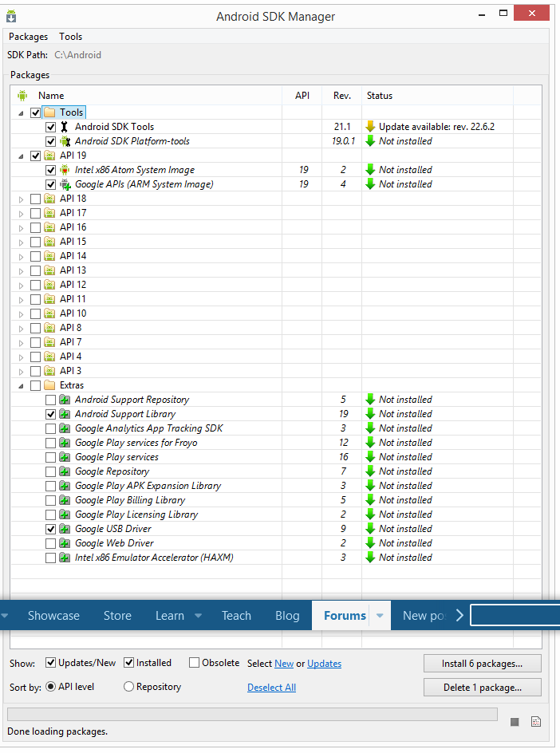
Task: Click the Intel HAXM package icon
Action: click(x=65, y=558)
